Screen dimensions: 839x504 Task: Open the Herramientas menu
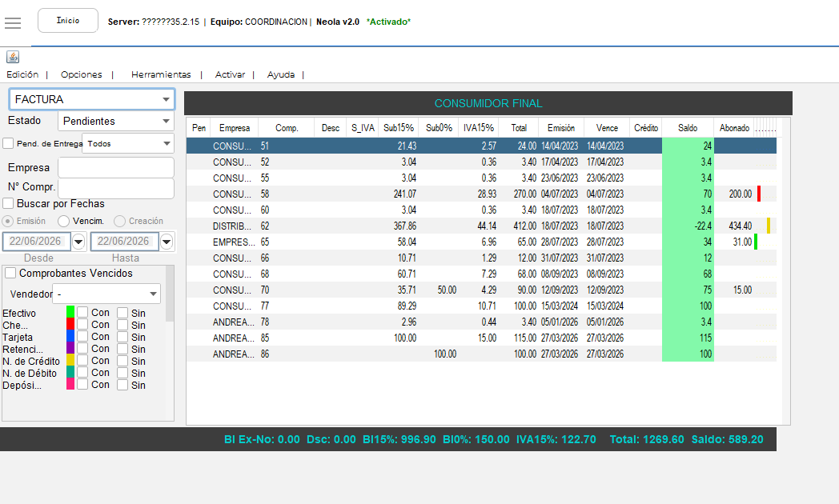pyautogui.click(x=161, y=74)
